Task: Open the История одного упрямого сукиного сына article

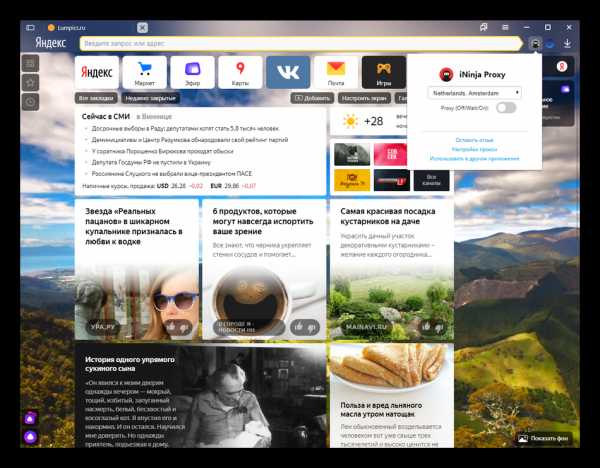Action: 200,395
